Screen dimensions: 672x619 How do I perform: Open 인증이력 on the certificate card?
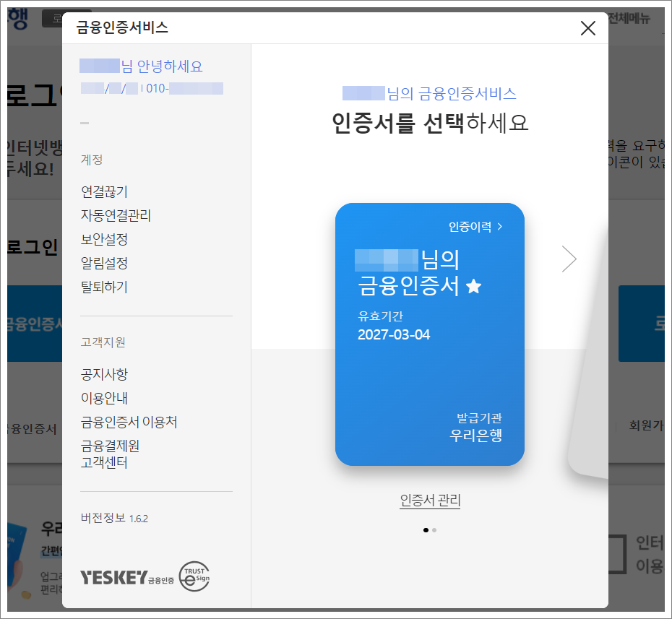475,227
